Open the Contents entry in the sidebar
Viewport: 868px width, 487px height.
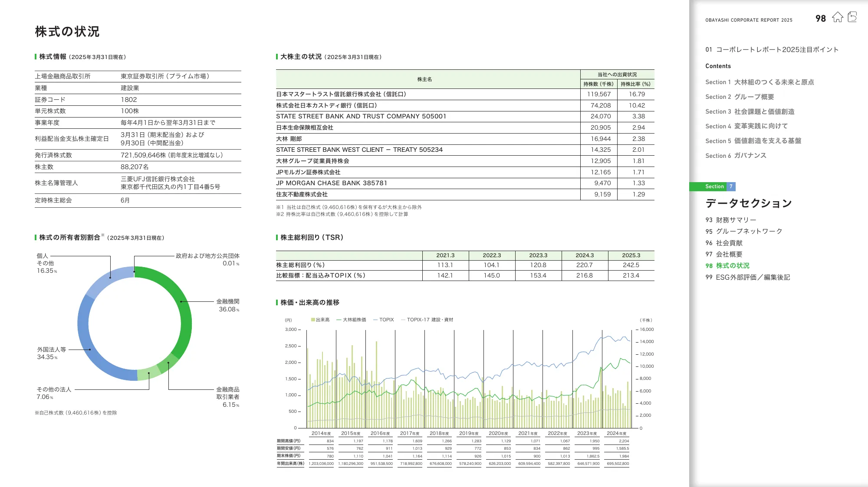718,66
